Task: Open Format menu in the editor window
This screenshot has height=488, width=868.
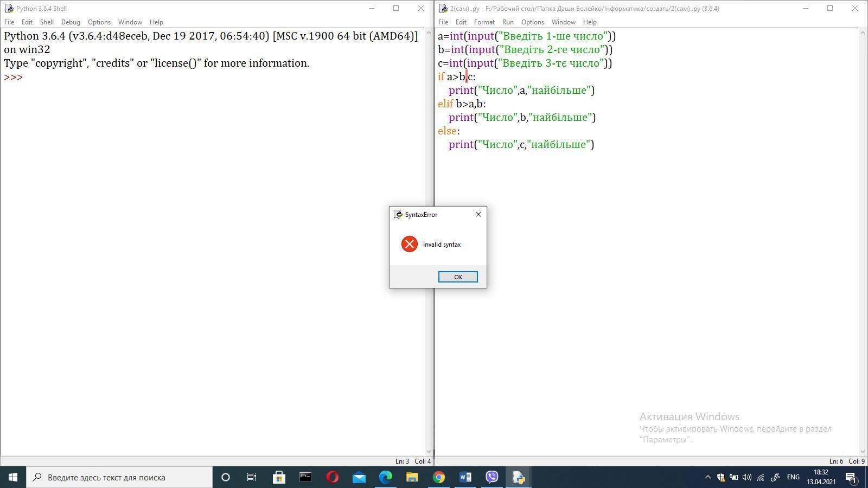Action: (484, 22)
